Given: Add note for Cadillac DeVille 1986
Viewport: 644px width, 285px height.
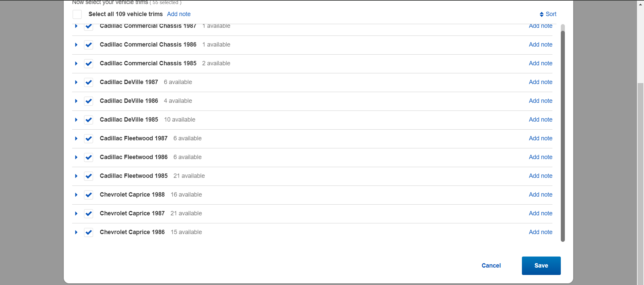Looking at the screenshot, I should [x=540, y=101].
